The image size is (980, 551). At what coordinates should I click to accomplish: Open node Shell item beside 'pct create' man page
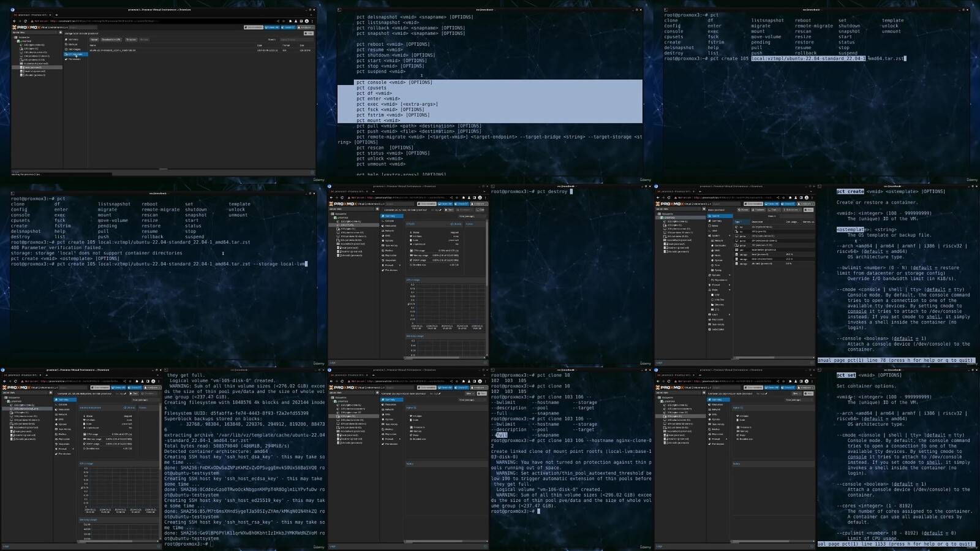click(x=714, y=230)
